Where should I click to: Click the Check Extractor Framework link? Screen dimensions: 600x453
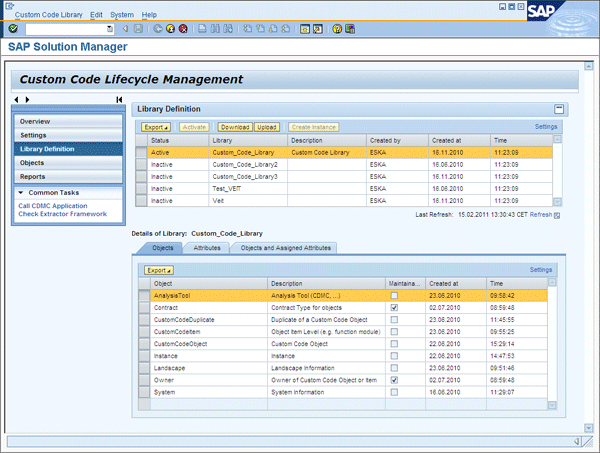[63, 214]
